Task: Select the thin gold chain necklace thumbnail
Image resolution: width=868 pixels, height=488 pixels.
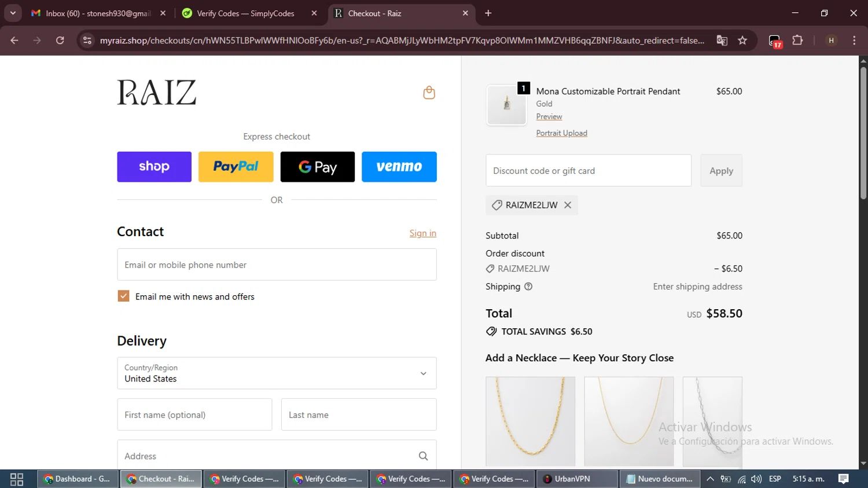Action: 629,421
